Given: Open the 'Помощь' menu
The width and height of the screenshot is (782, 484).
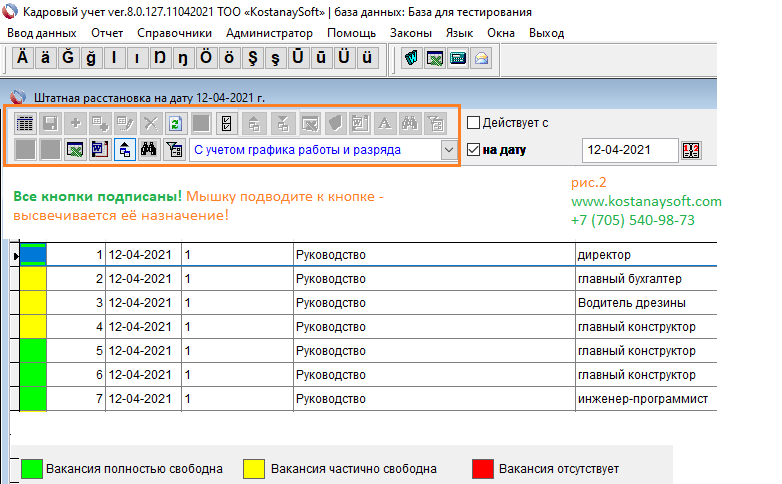Looking at the screenshot, I should pyautogui.click(x=352, y=33).
